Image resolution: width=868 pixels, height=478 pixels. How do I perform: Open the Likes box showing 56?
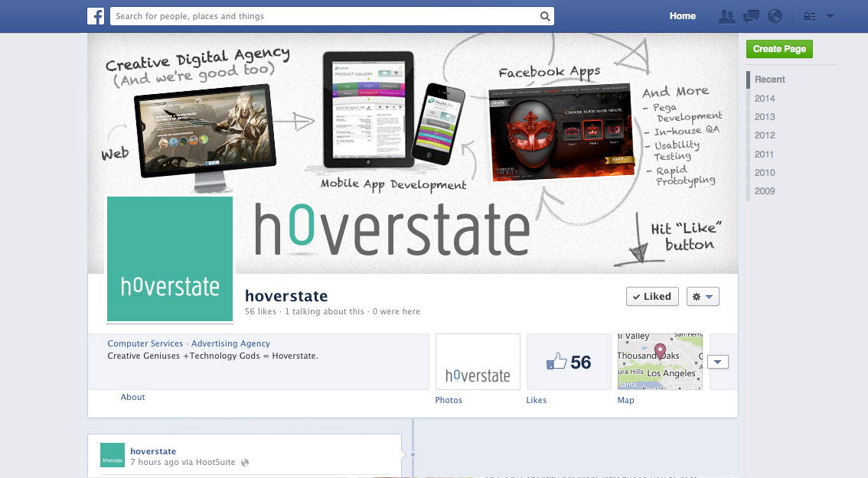[569, 362]
